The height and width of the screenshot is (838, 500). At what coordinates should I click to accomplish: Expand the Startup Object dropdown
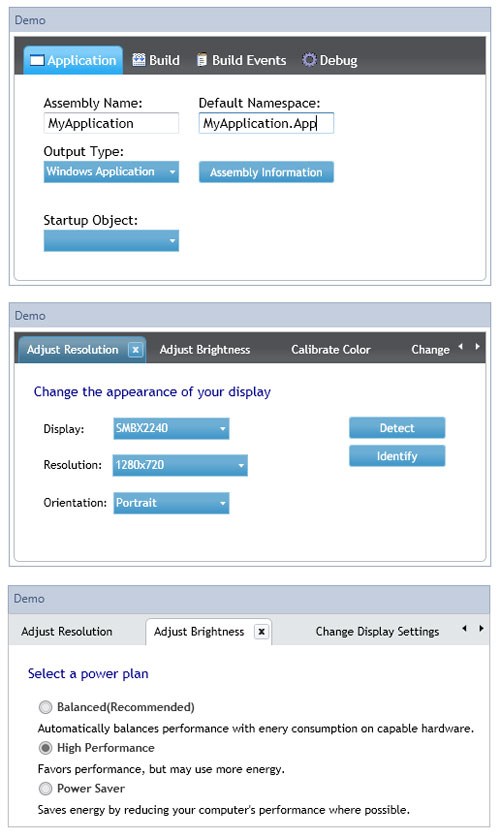point(111,240)
